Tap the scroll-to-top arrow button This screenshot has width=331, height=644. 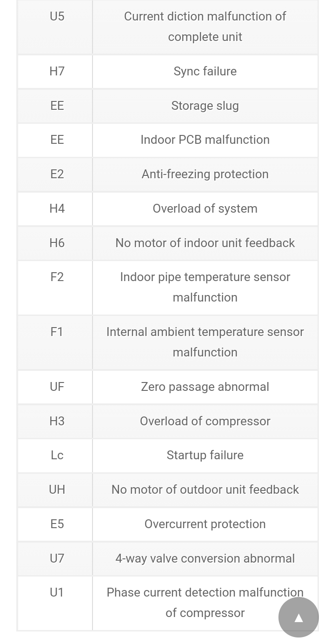(x=298, y=617)
